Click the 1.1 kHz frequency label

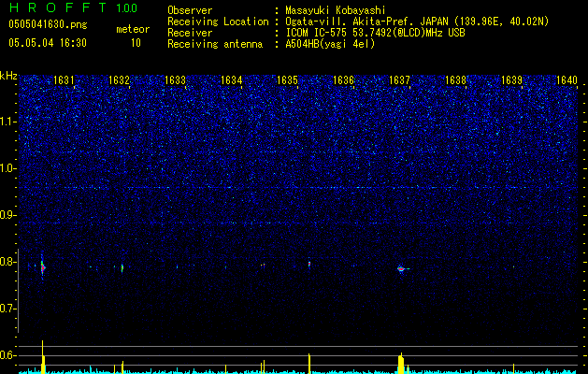(7, 122)
